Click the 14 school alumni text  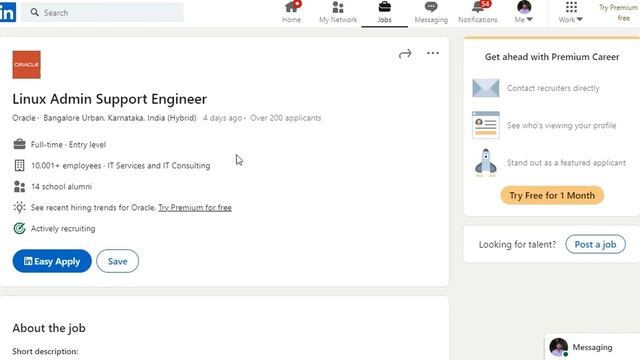point(62,187)
